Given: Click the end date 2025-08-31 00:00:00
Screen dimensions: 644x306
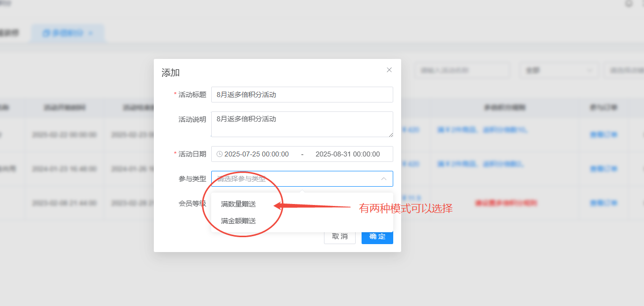Looking at the screenshot, I should tap(347, 154).
